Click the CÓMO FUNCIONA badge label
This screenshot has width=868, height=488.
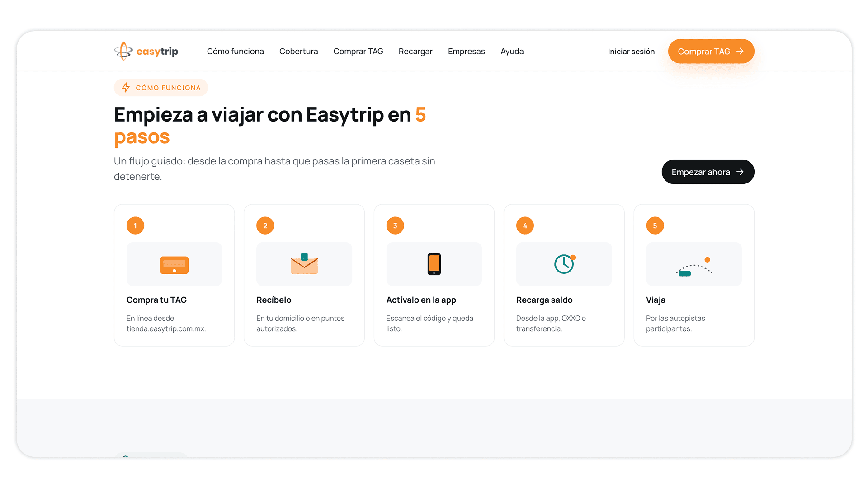168,88
